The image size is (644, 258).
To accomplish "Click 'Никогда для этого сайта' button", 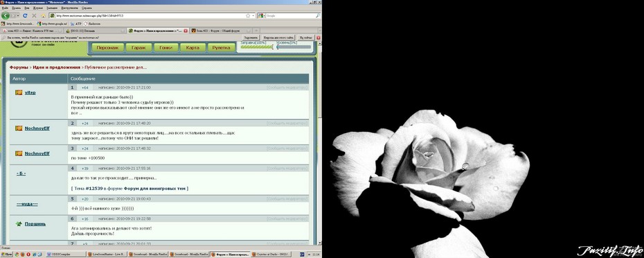I will click(279, 37).
